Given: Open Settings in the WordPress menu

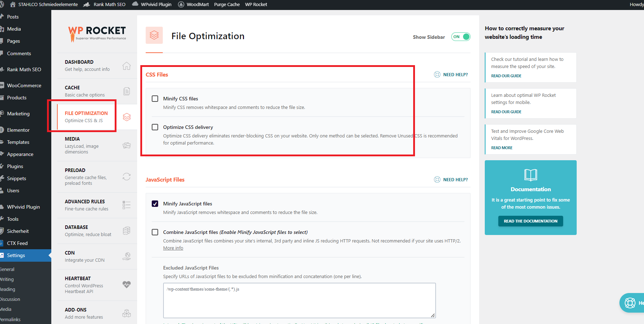Looking at the screenshot, I should 26,255.
